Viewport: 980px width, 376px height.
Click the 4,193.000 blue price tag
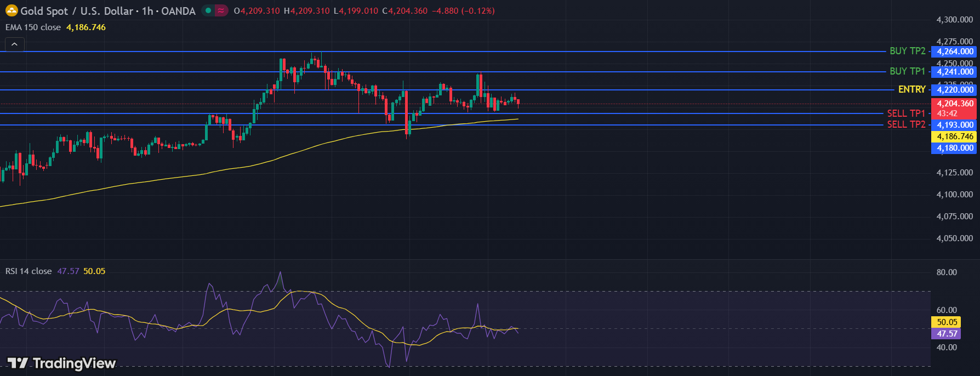[954, 125]
